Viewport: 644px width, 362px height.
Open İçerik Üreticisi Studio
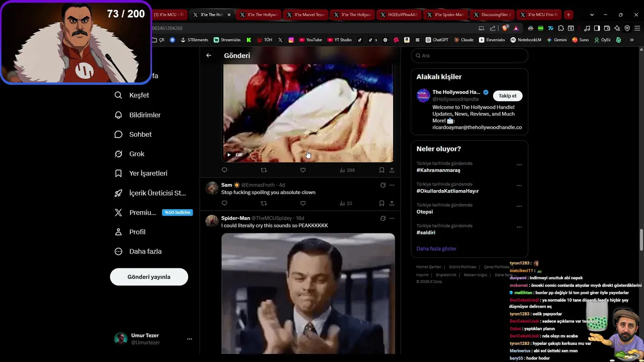pos(150,193)
